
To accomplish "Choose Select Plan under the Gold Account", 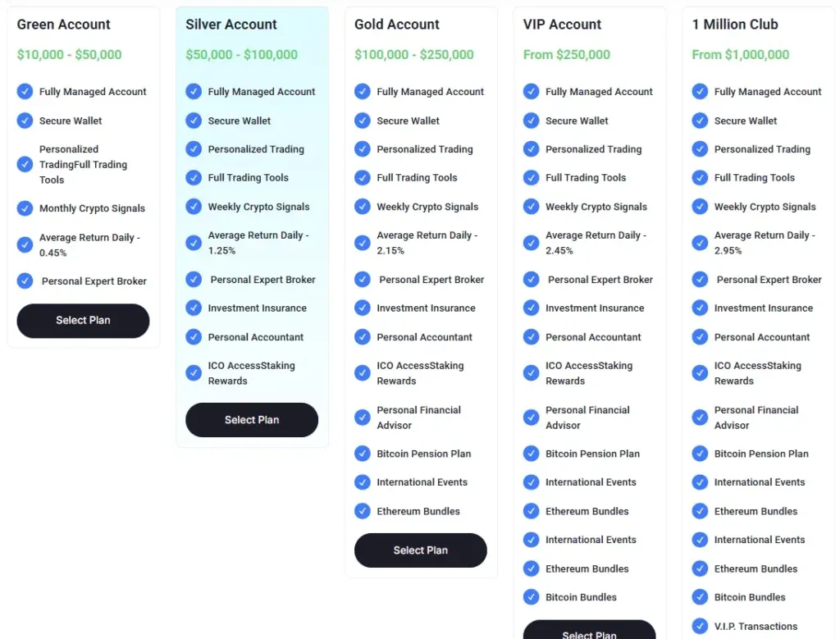I will pos(420,550).
